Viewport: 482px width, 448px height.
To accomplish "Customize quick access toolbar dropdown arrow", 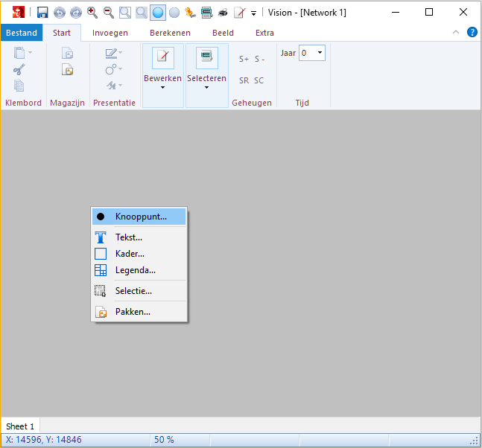I will 254,13.
